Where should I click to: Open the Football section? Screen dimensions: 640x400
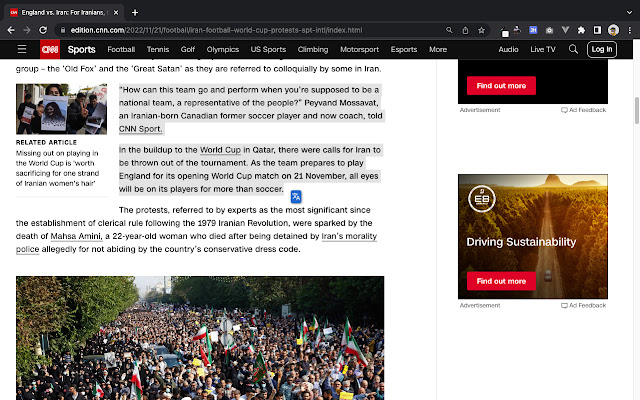coord(121,49)
